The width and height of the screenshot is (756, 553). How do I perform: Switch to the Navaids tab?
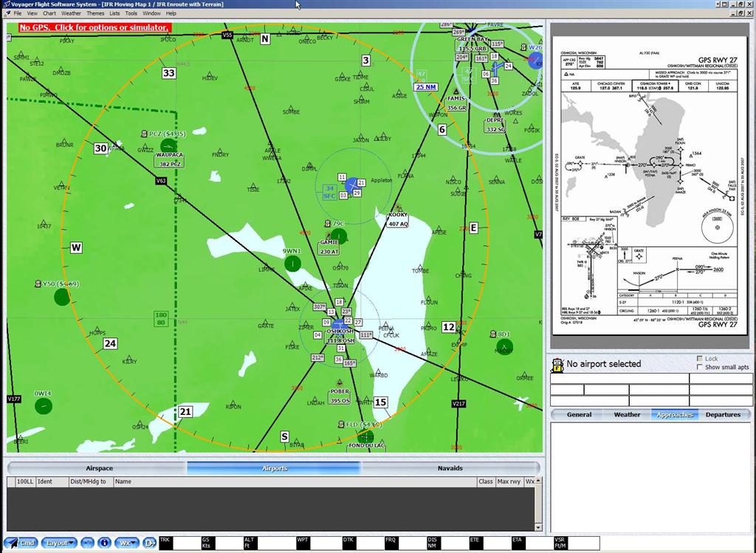450,468
